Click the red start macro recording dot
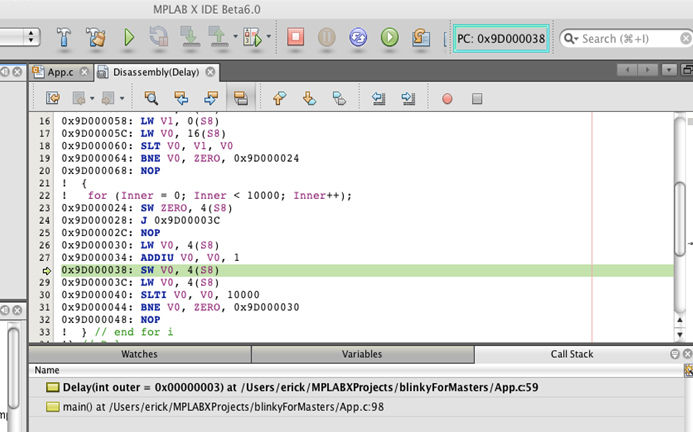 coord(447,98)
